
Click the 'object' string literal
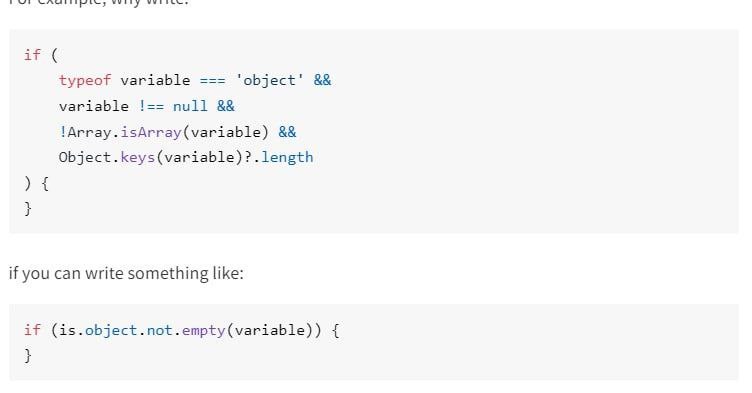click(269, 80)
